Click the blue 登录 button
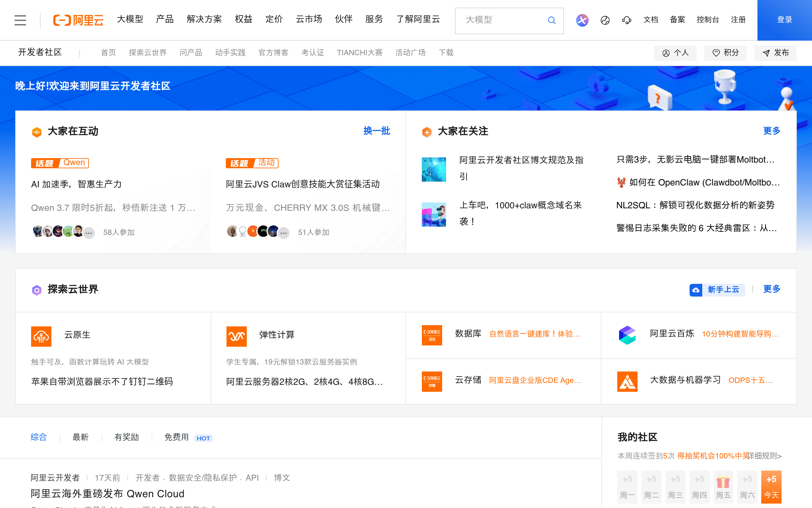Image resolution: width=812 pixels, height=508 pixels. coord(784,20)
